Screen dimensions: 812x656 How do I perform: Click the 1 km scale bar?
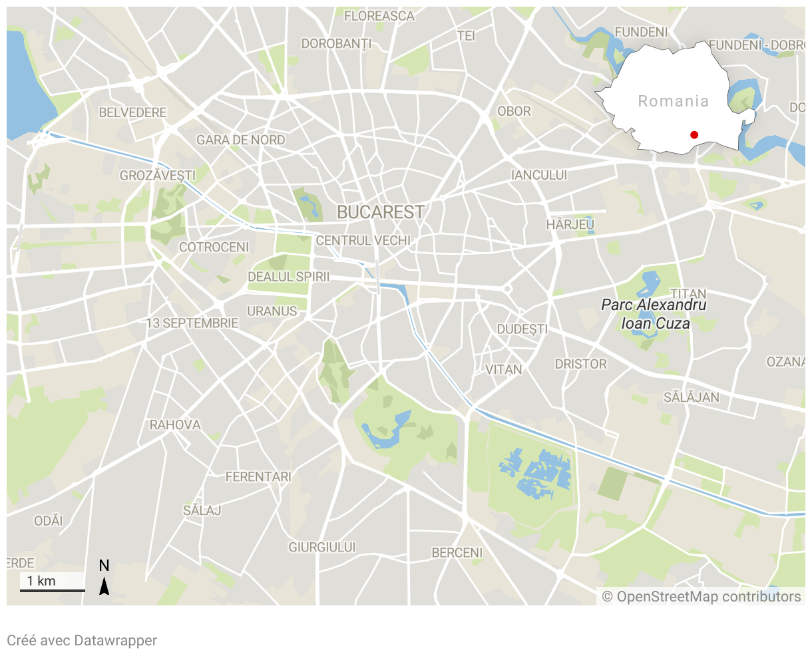53,583
